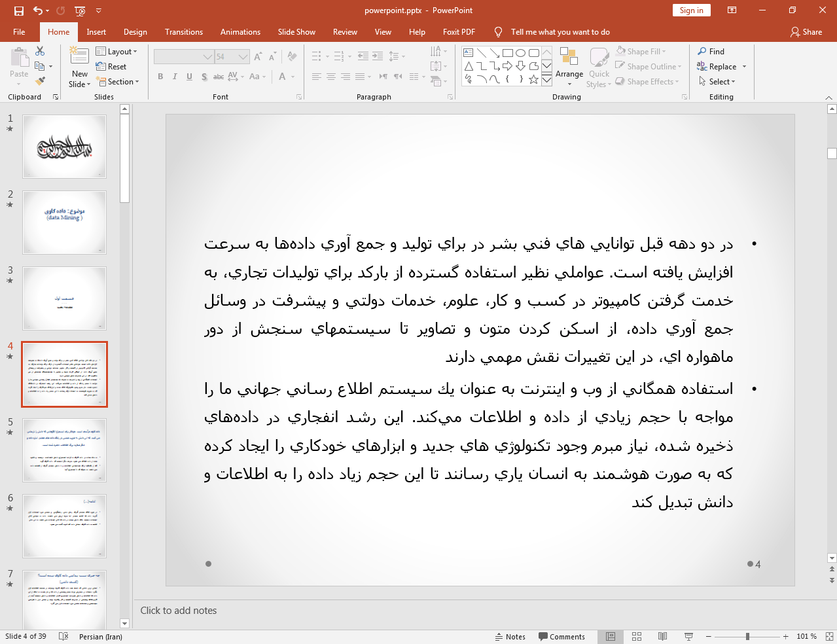Screen dimensions: 837x644
Task: Toggle Italic formatting
Action: [x=175, y=77]
